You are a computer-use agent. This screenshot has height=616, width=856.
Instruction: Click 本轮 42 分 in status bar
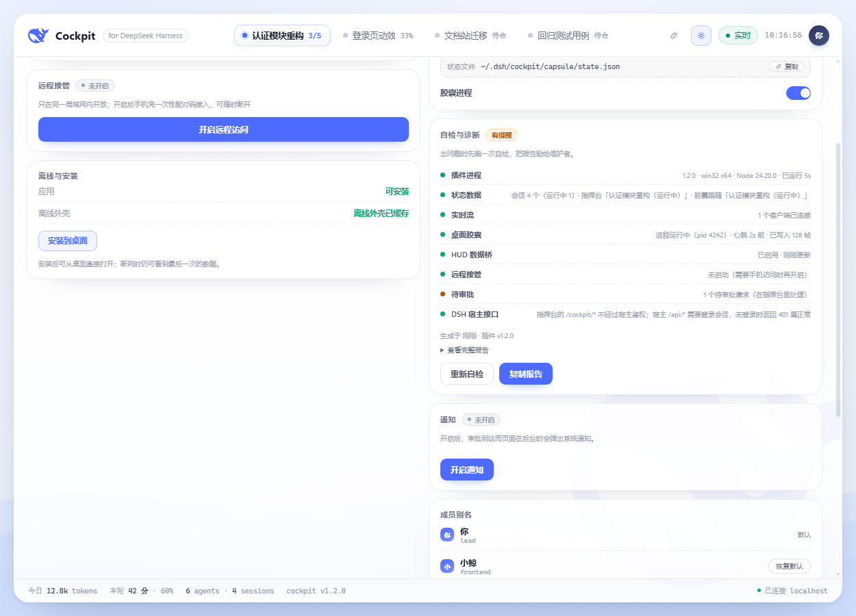pos(142,591)
